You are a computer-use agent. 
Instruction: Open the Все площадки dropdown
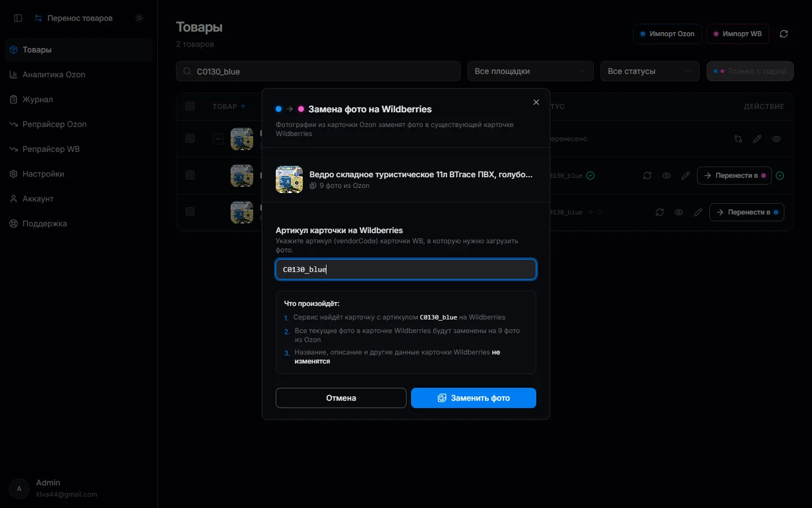(x=531, y=71)
